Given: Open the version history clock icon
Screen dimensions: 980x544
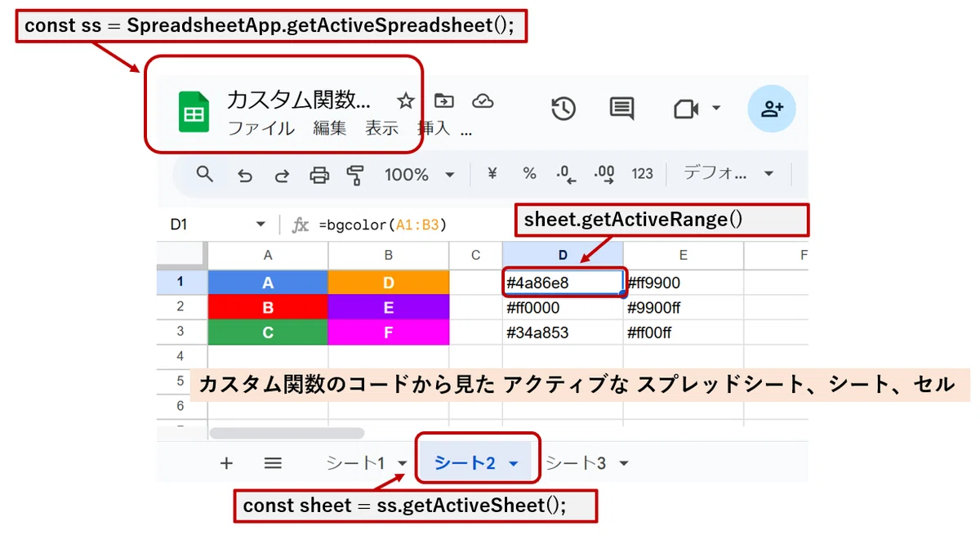Looking at the screenshot, I should pos(563,109).
